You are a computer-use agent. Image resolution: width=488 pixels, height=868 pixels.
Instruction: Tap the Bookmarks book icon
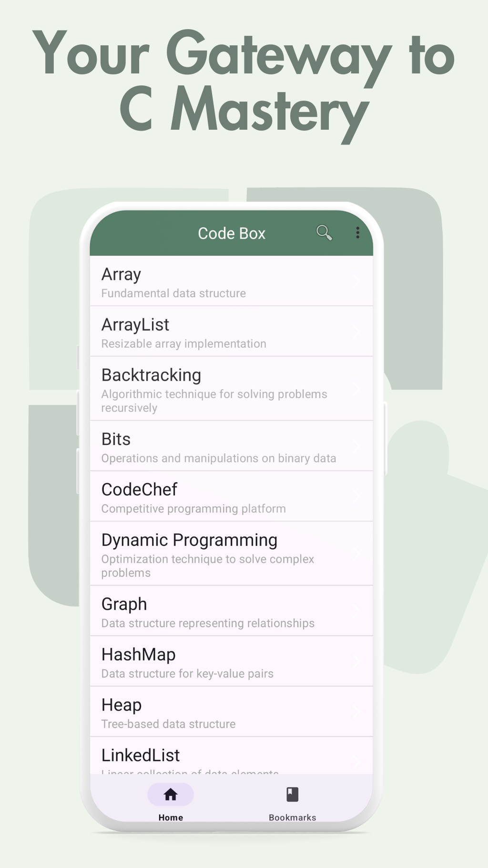[x=292, y=795]
